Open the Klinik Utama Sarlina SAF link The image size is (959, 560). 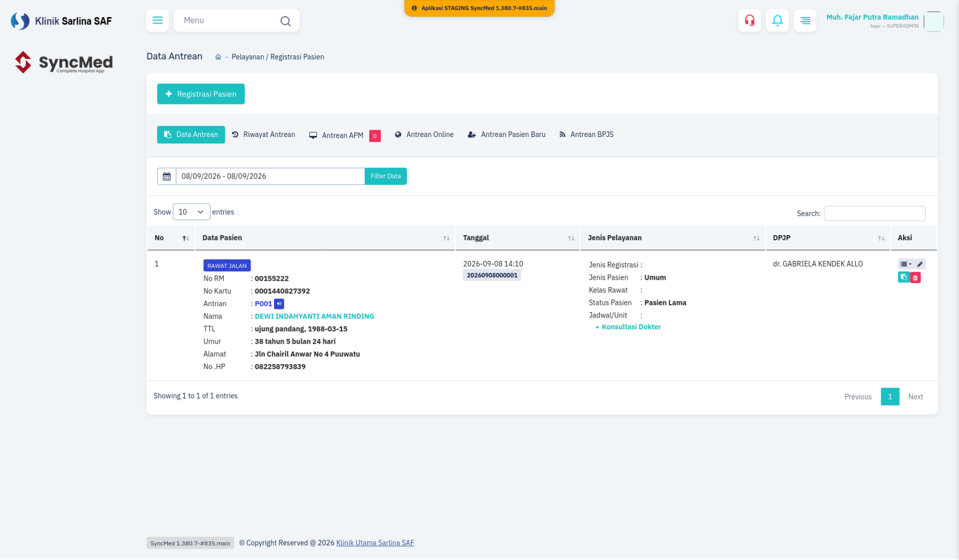coord(375,543)
